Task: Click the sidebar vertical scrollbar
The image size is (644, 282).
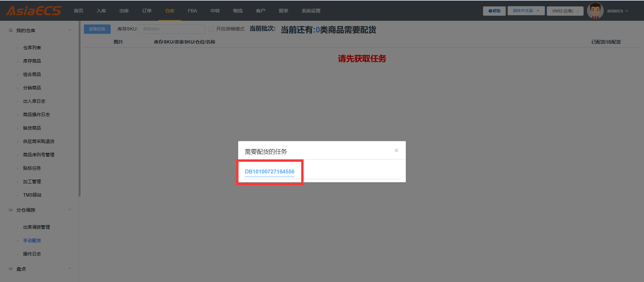Action: tap(79, 109)
